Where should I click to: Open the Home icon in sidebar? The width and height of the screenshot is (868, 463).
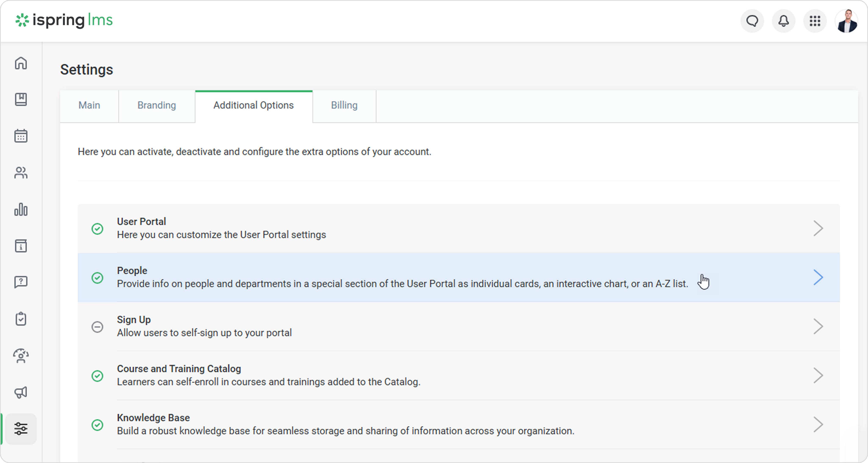click(21, 63)
